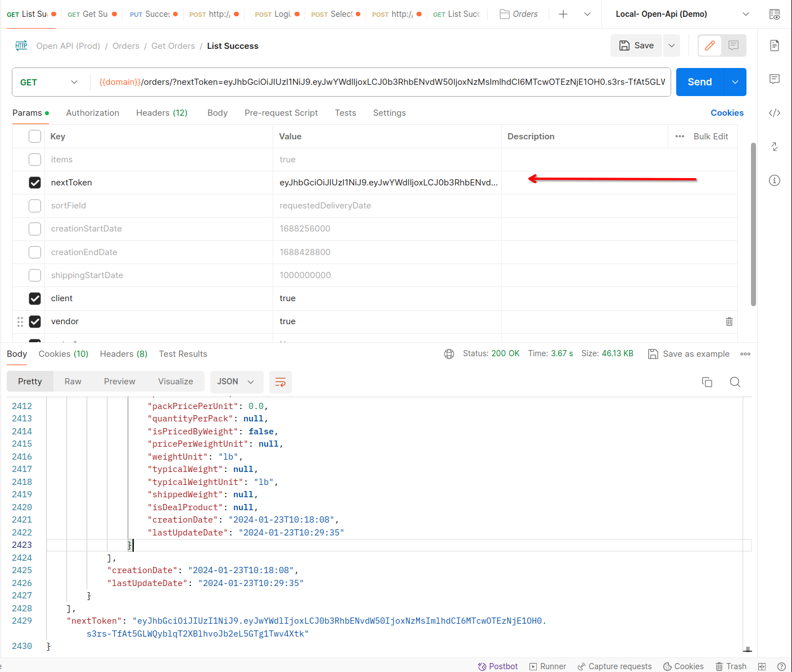This screenshot has height=672, width=792.
Task: Open the GET method dropdown
Action: 49,82
